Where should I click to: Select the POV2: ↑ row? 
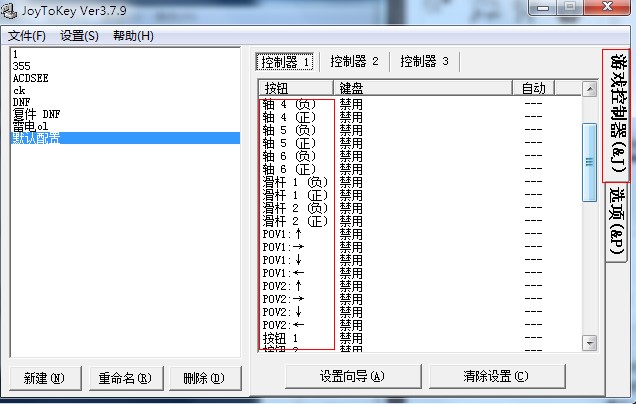[x=420, y=286]
